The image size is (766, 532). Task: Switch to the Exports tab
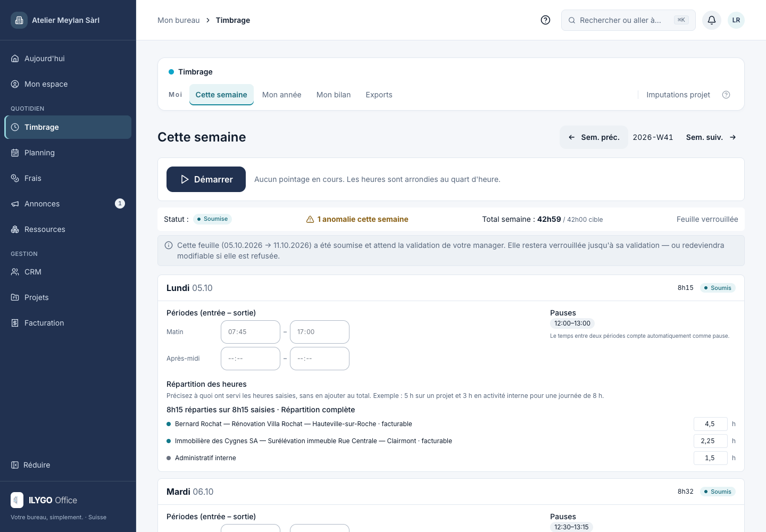coord(379,95)
